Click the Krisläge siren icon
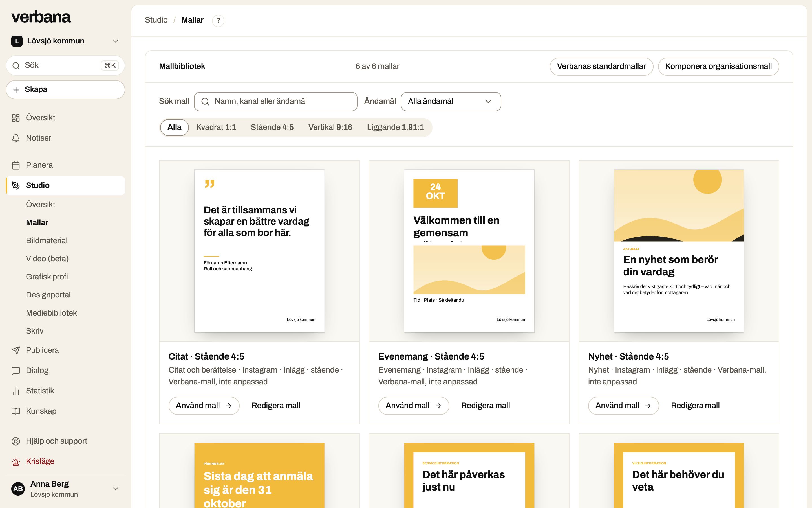This screenshot has height=508, width=812. pyautogui.click(x=16, y=462)
